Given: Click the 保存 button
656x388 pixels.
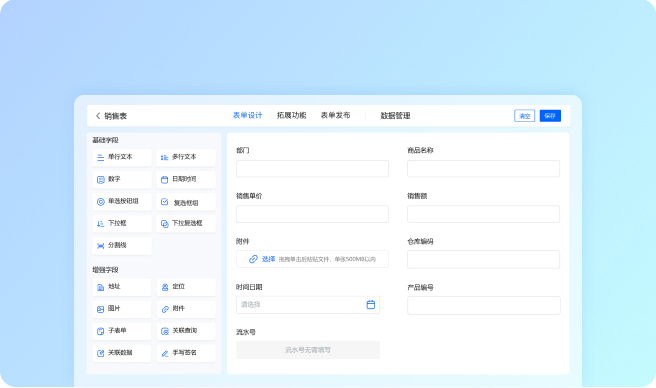Looking at the screenshot, I should click(x=550, y=116).
